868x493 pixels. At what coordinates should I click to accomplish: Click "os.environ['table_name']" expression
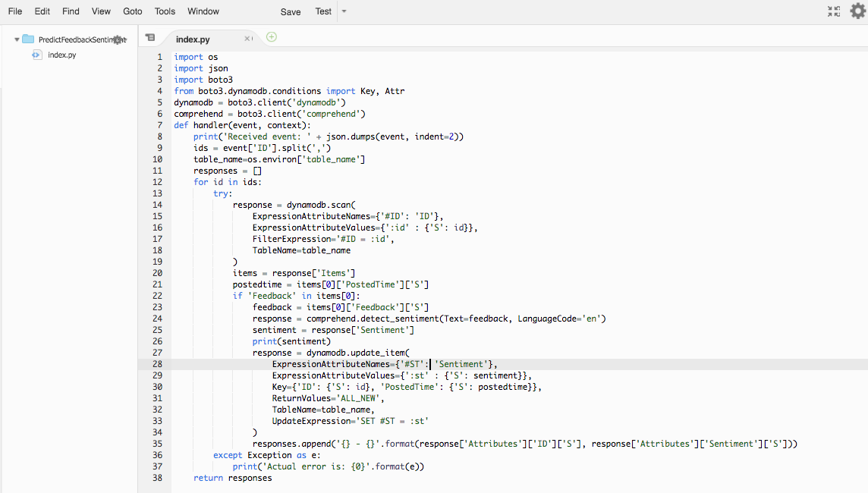click(x=306, y=159)
